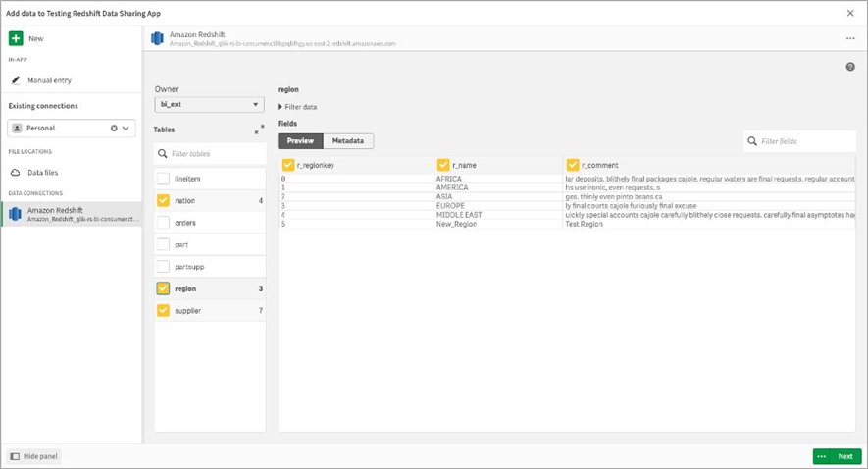Check the partsupp table checkbox
The image size is (868, 469).
(163, 266)
